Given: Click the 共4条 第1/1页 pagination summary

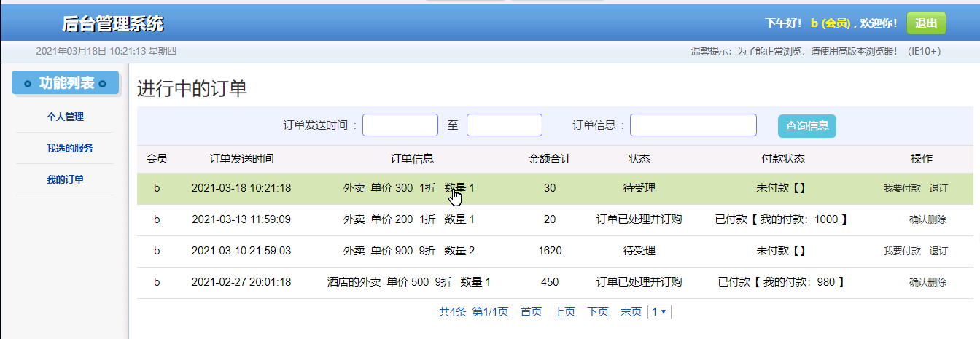Looking at the screenshot, I should pyautogui.click(x=474, y=311).
